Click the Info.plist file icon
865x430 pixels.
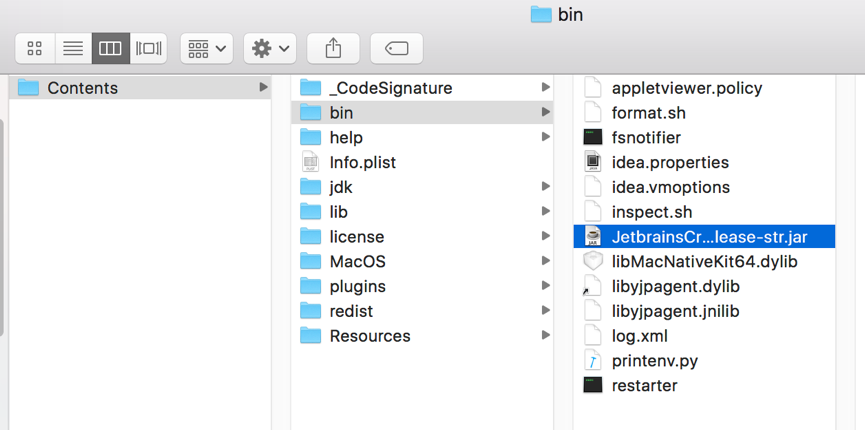311,162
